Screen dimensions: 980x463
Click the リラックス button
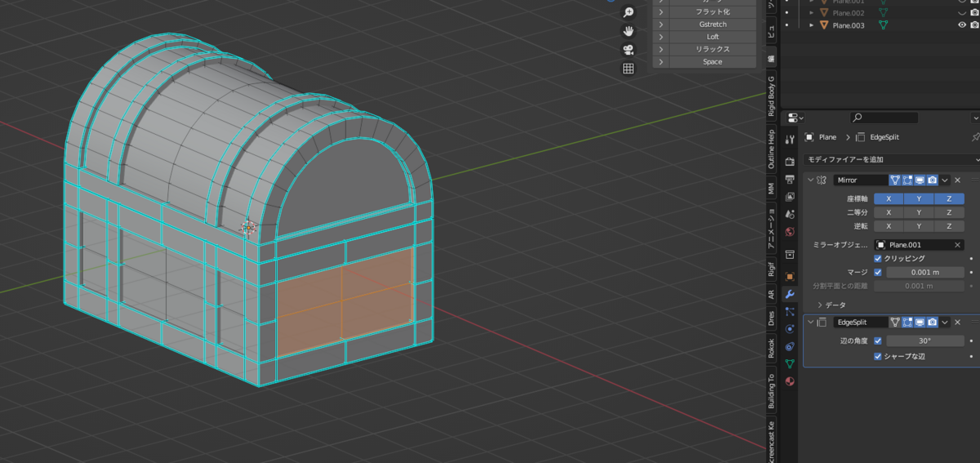coord(712,49)
